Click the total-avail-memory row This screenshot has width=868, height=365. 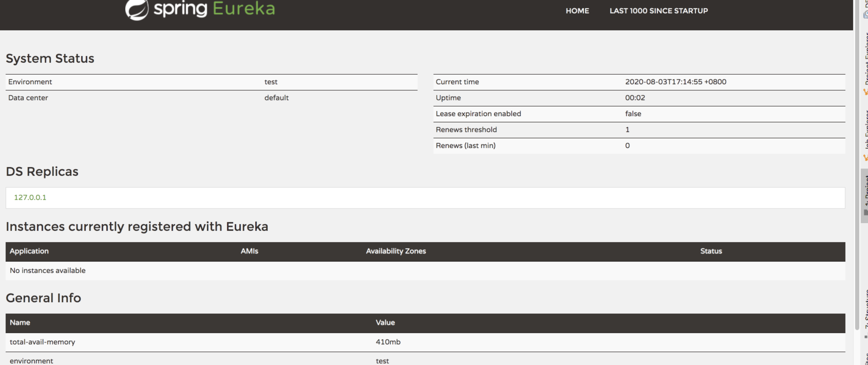[42, 342]
